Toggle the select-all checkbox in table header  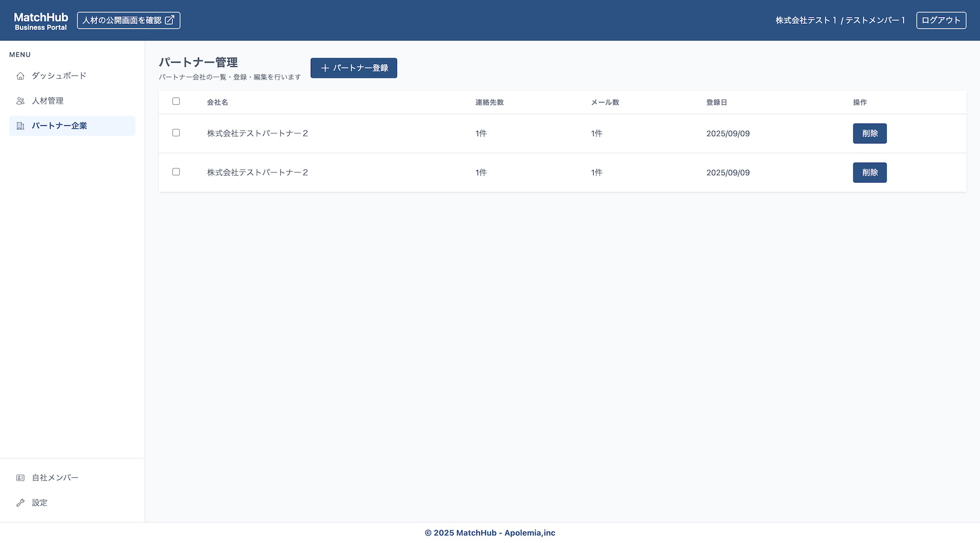(176, 101)
